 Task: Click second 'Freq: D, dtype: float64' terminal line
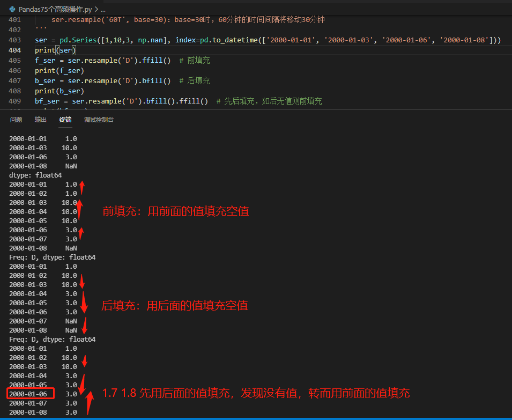click(52, 340)
